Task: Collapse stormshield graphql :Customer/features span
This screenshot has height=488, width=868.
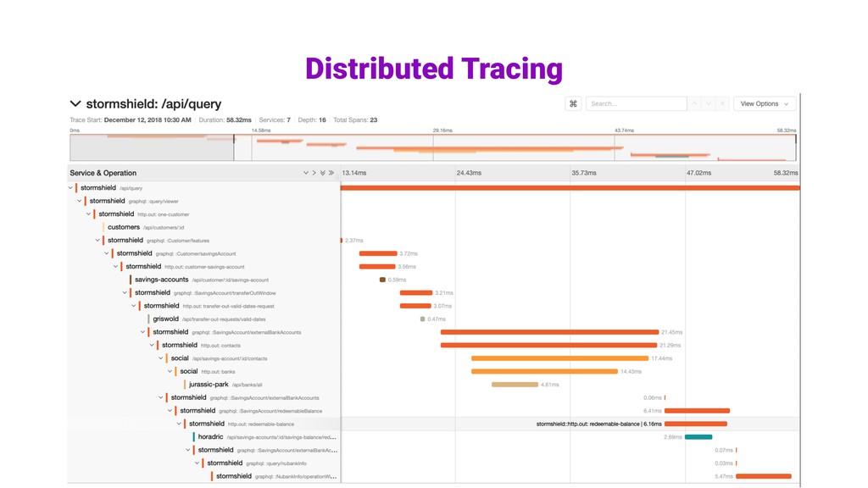Action: point(97,240)
